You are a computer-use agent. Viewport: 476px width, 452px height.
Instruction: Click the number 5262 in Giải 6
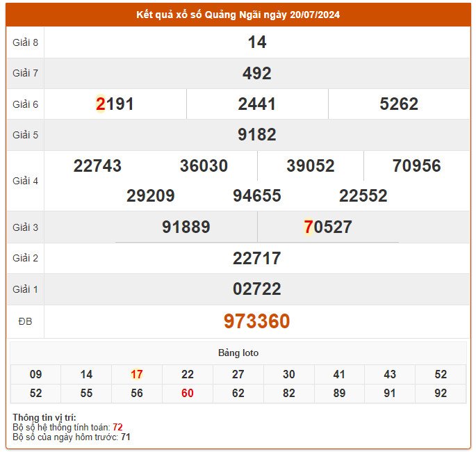point(399,104)
